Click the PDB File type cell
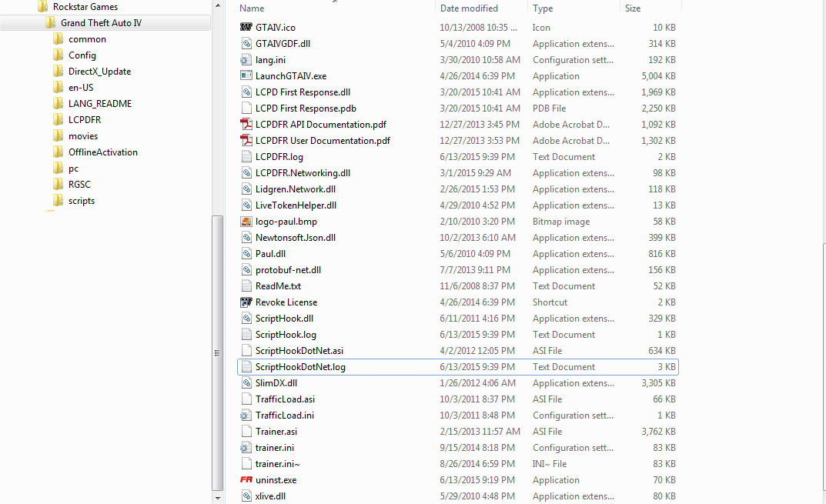Image resolution: width=826 pixels, height=504 pixels. [x=549, y=108]
